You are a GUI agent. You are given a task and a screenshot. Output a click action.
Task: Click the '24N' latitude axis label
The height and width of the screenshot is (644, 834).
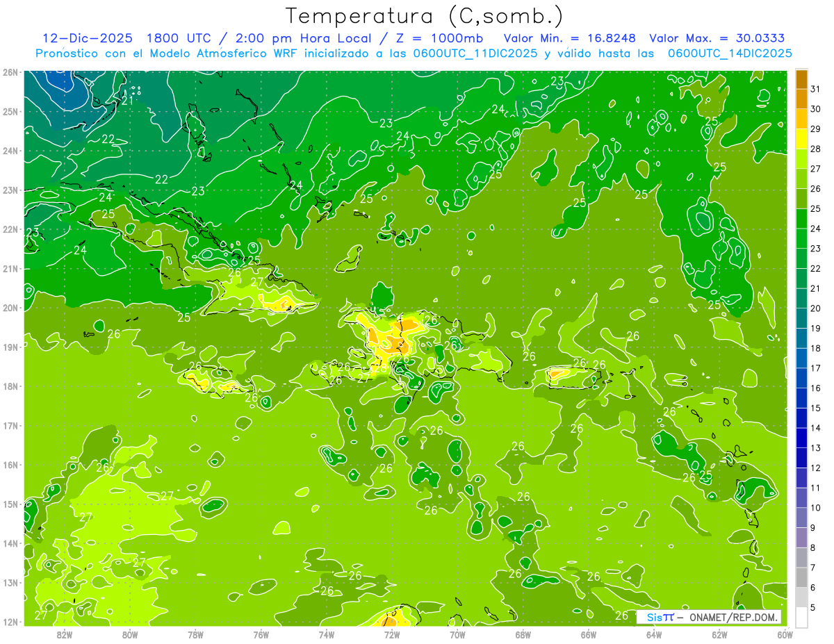click(10, 151)
